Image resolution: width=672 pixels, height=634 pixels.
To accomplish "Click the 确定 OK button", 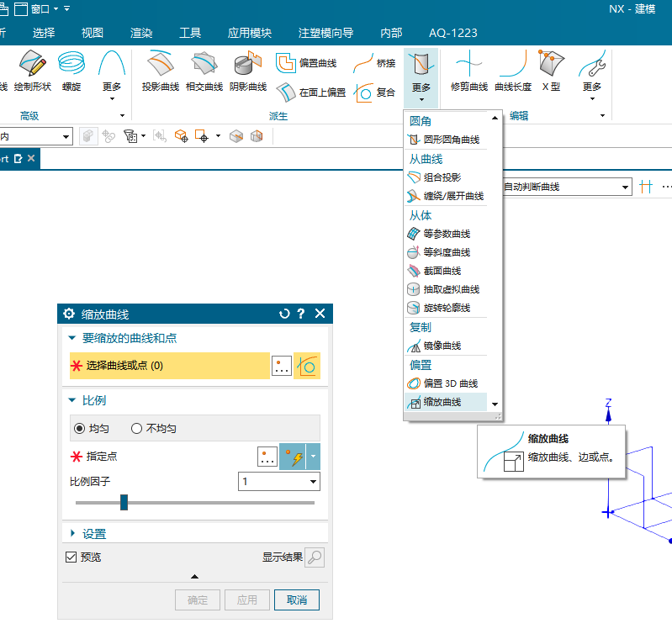I will coord(197,600).
